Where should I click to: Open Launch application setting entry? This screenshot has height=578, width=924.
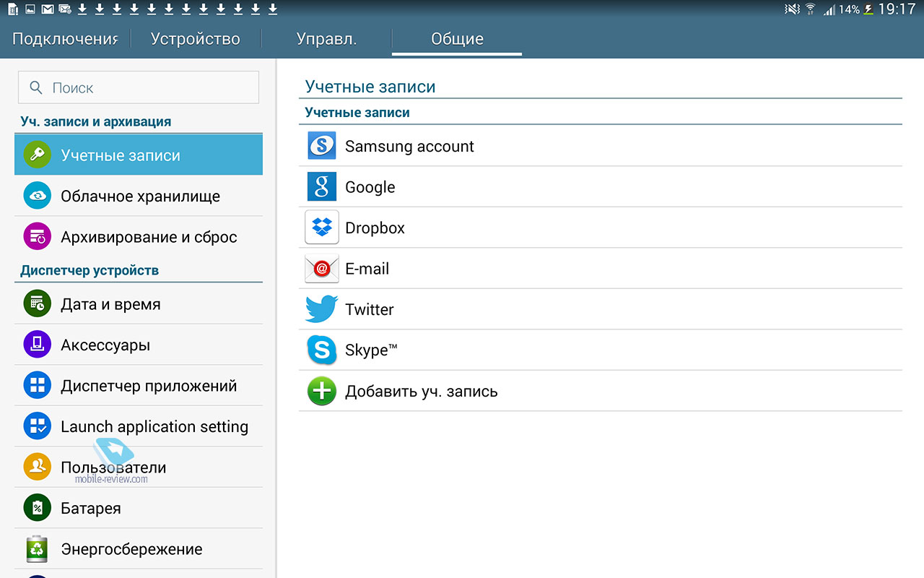coord(139,426)
